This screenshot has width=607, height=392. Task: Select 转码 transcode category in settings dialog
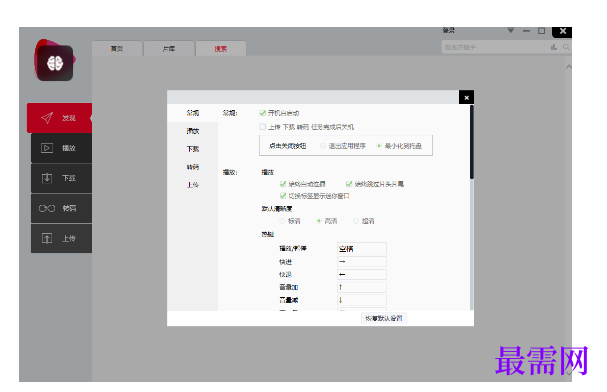tap(192, 167)
